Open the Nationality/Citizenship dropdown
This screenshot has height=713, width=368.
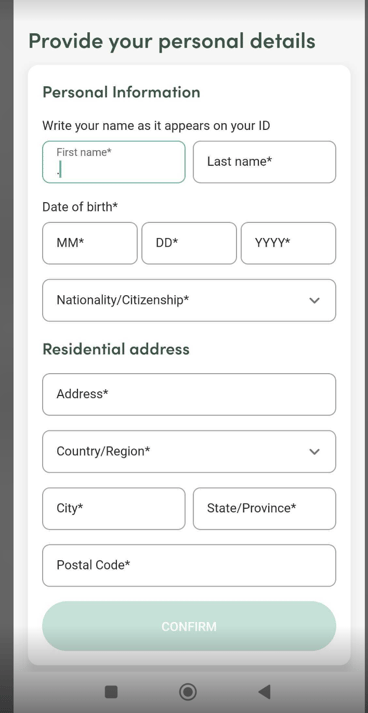pyautogui.click(x=189, y=300)
